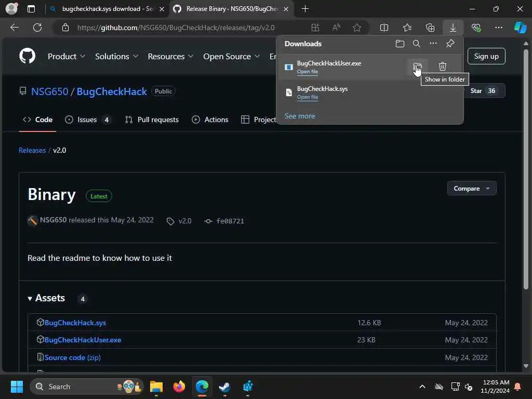This screenshot has height=399, width=532.
Task: Collapse the Assets section
Action: tap(46, 298)
